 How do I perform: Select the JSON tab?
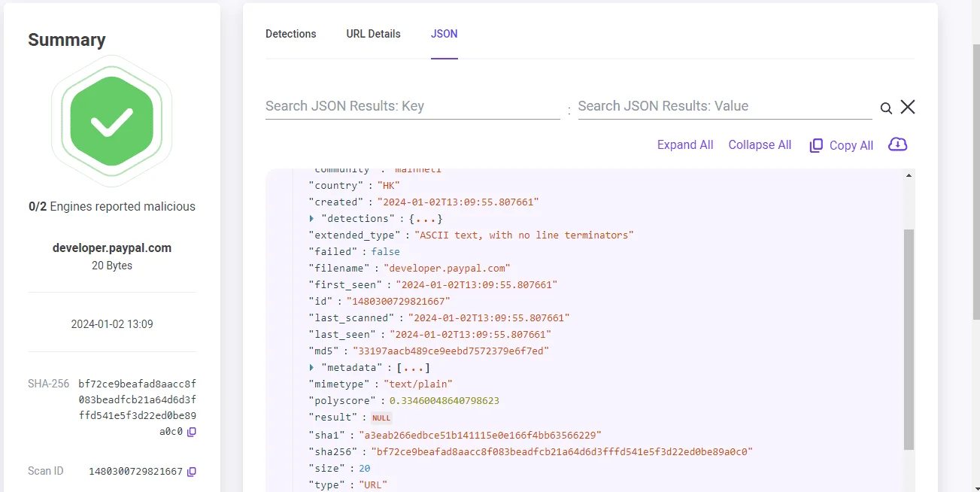(444, 34)
